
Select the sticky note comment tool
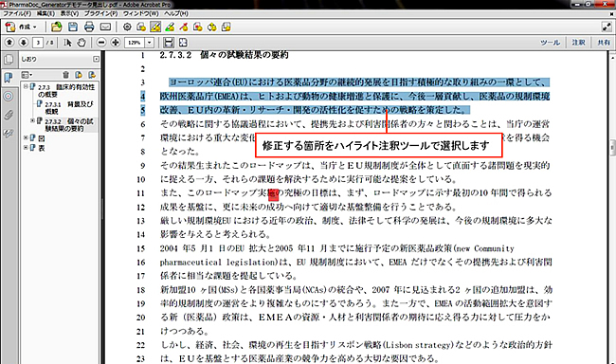point(141,27)
